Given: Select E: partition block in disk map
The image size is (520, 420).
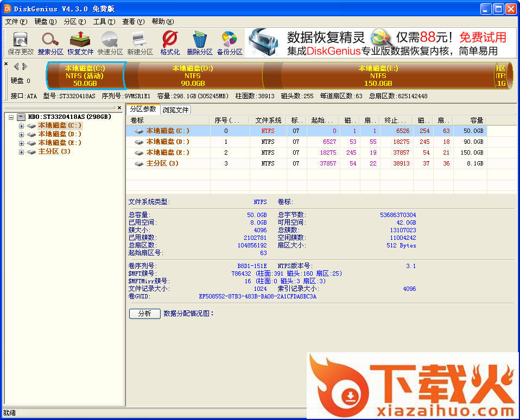Looking at the screenshot, I should click(378, 75).
